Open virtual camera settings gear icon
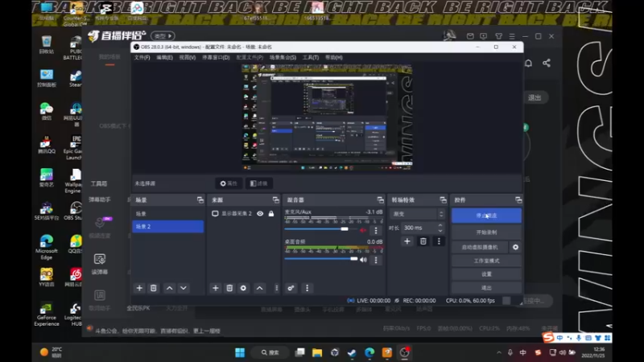This screenshot has width=644, height=362. pyautogui.click(x=515, y=247)
